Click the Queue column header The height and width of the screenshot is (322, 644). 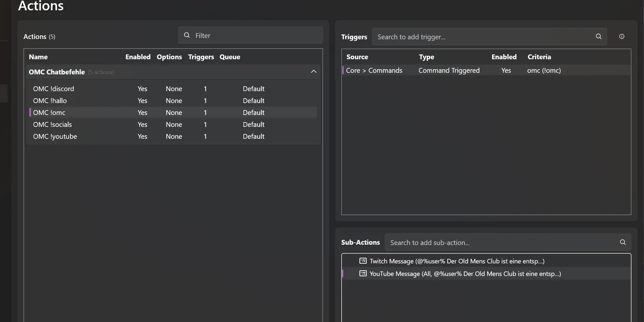coord(230,57)
